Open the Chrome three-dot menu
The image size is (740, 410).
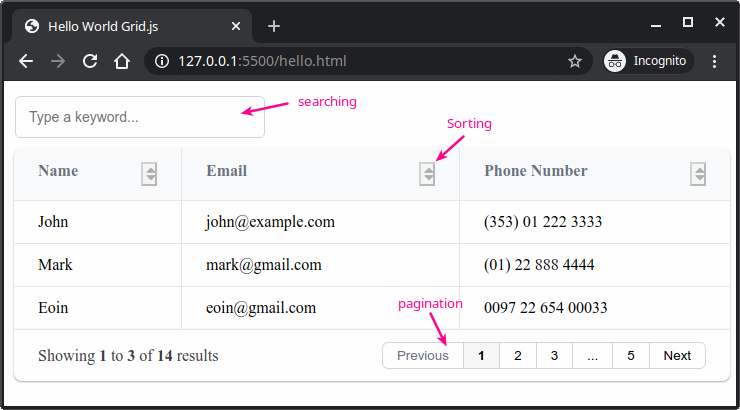(x=714, y=61)
